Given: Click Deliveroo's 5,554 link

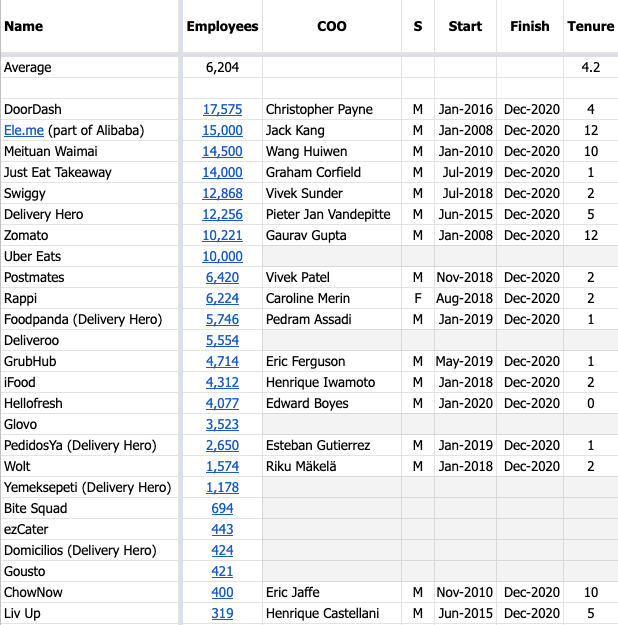Looking at the screenshot, I should pyautogui.click(x=222, y=340).
